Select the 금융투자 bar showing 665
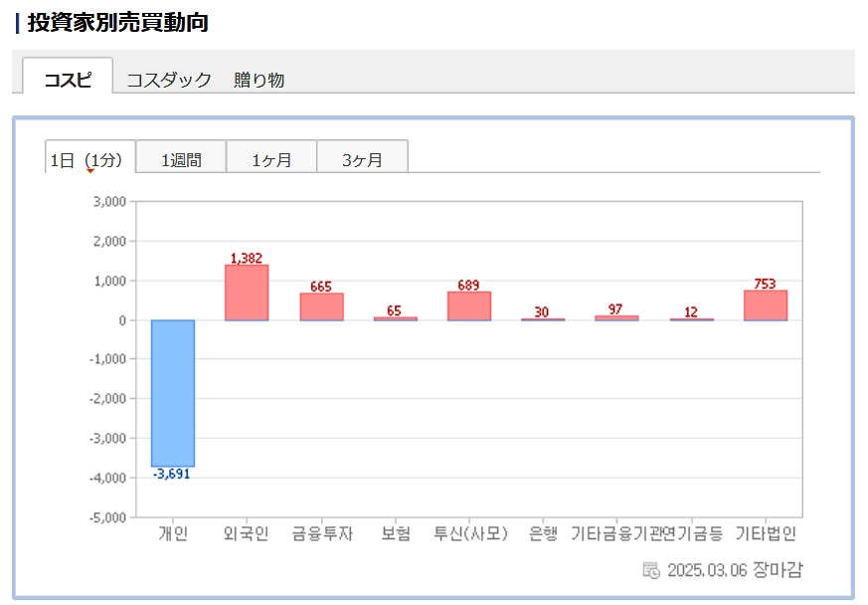The image size is (868, 605). tap(321, 306)
